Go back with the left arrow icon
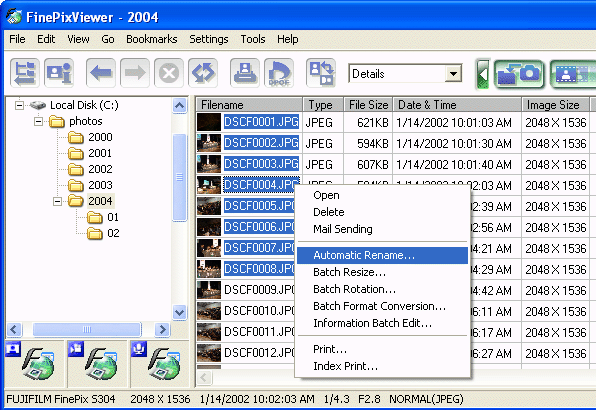This screenshot has height=410, width=596. (x=101, y=72)
